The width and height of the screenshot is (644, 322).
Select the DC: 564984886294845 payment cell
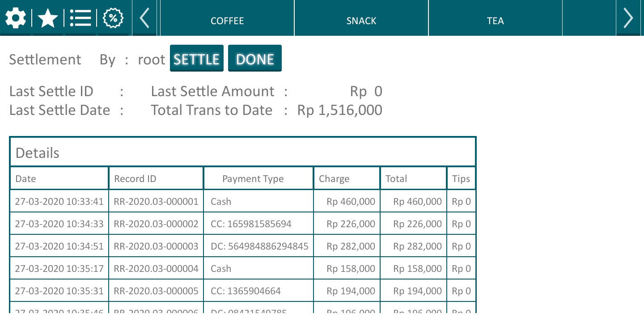(258, 246)
